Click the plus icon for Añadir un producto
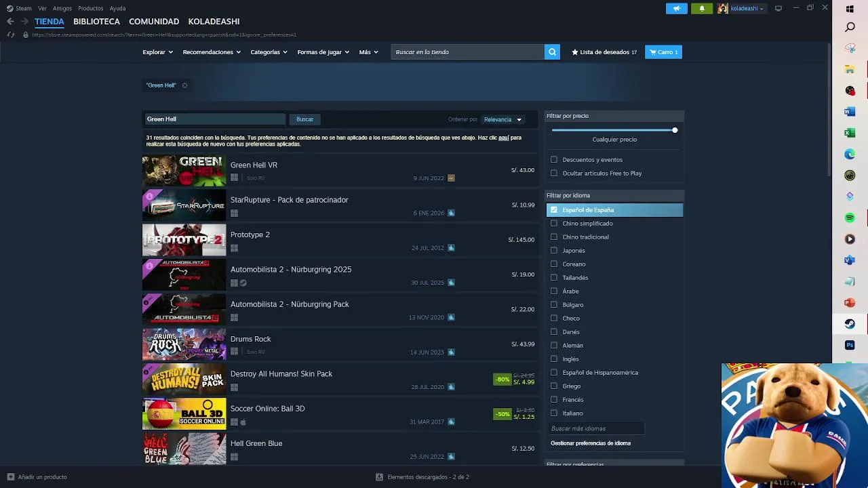 tap(10, 477)
